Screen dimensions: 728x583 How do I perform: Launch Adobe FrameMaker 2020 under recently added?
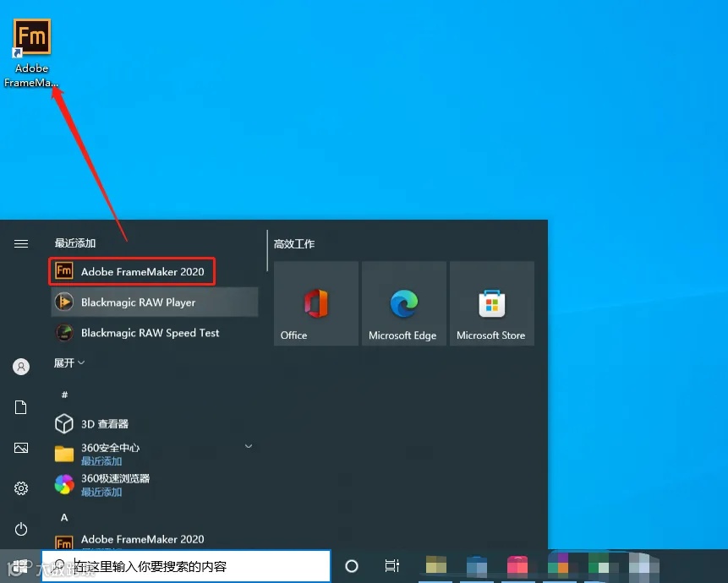tap(132, 271)
